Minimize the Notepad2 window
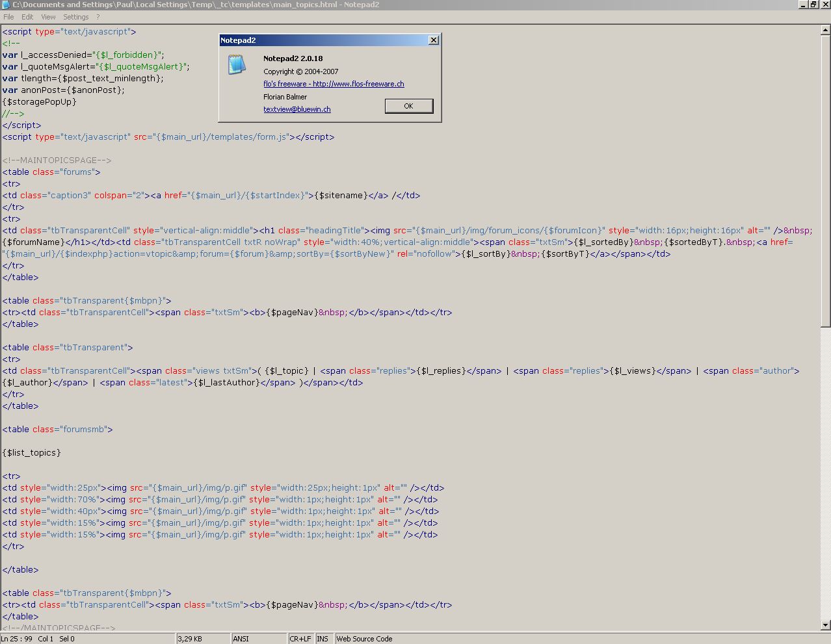The width and height of the screenshot is (831, 644). (803, 5)
